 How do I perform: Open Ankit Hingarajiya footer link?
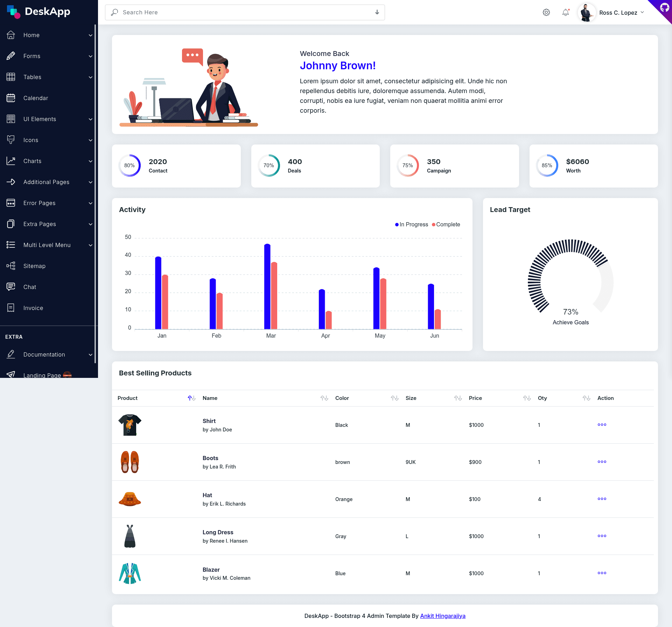click(443, 616)
